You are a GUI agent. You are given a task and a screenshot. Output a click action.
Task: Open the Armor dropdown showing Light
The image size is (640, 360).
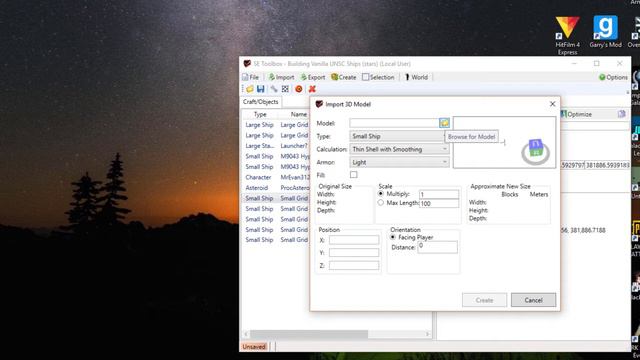pyautogui.click(x=399, y=162)
